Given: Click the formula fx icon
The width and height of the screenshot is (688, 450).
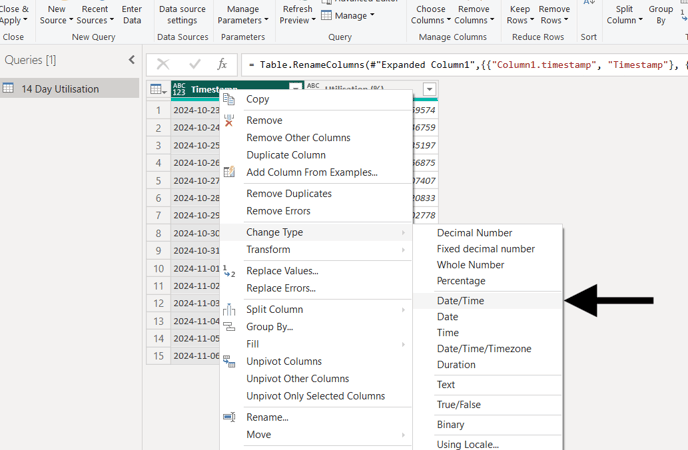Looking at the screenshot, I should tap(222, 64).
